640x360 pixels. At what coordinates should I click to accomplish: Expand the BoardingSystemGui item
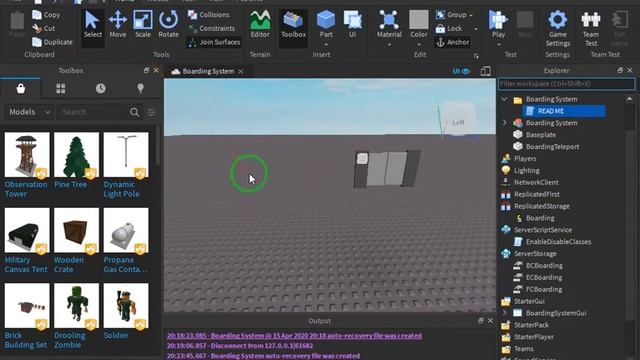(504, 313)
